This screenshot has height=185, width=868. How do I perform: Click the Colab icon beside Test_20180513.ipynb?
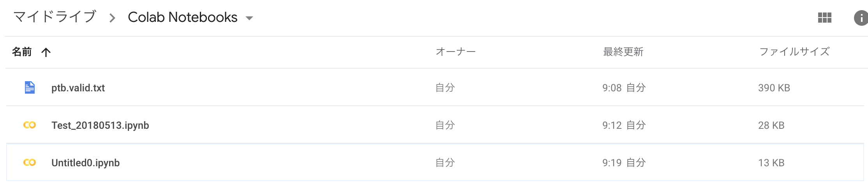pyautogui.click(x=30, y=125)
